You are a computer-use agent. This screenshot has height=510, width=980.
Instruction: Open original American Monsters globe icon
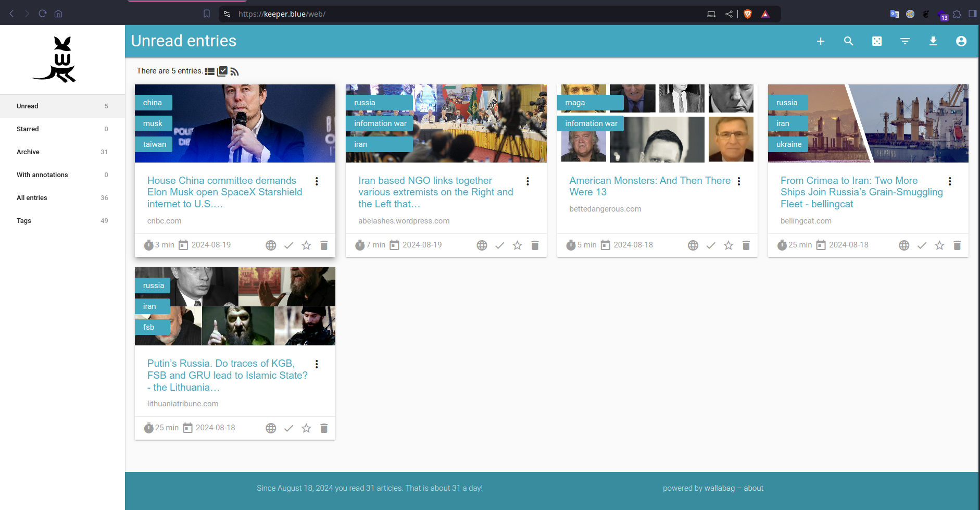[693, 245]
